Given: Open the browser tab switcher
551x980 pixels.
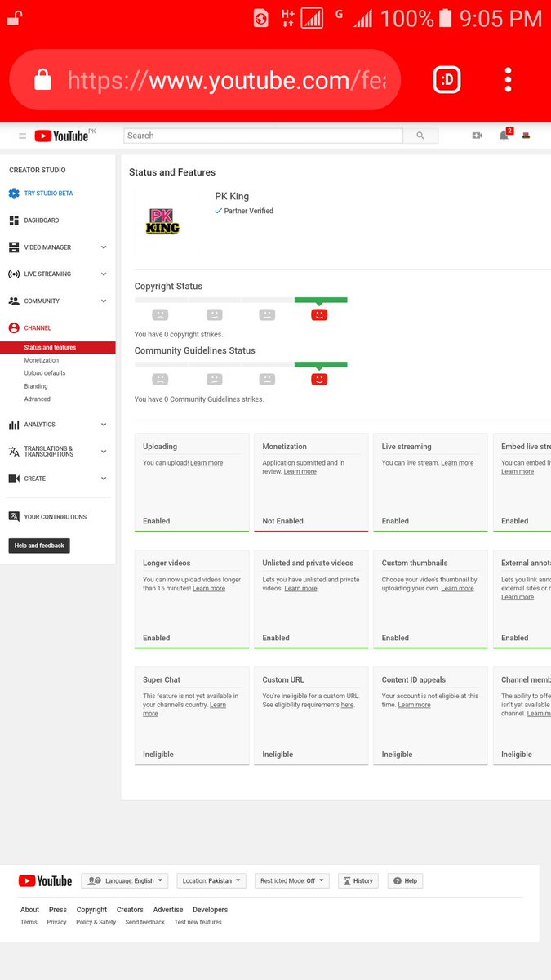Looking at the screenshot, I should (x=447, y=79).
